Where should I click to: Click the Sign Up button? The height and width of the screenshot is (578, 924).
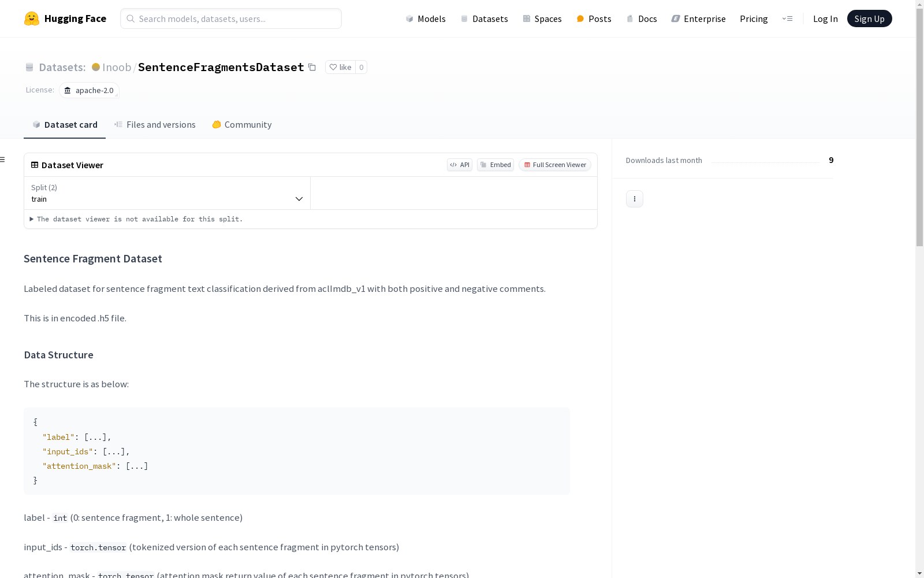pos(869,18)
